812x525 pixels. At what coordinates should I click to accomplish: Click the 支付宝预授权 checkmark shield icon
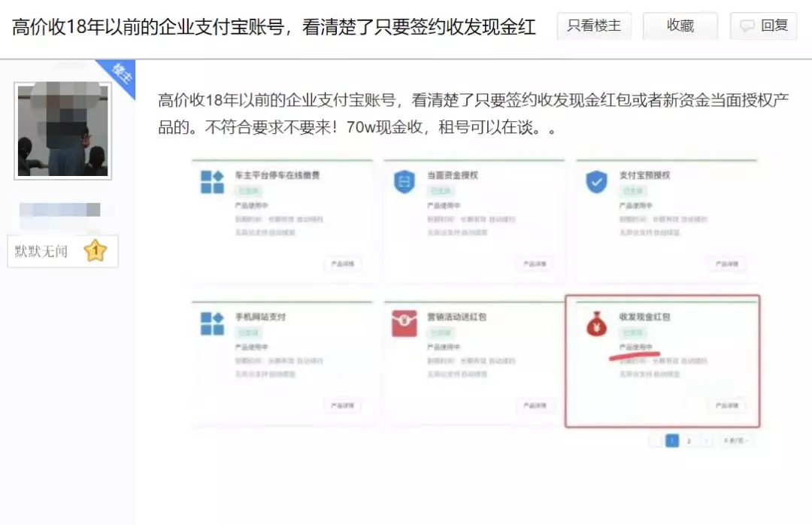point(597,182)
